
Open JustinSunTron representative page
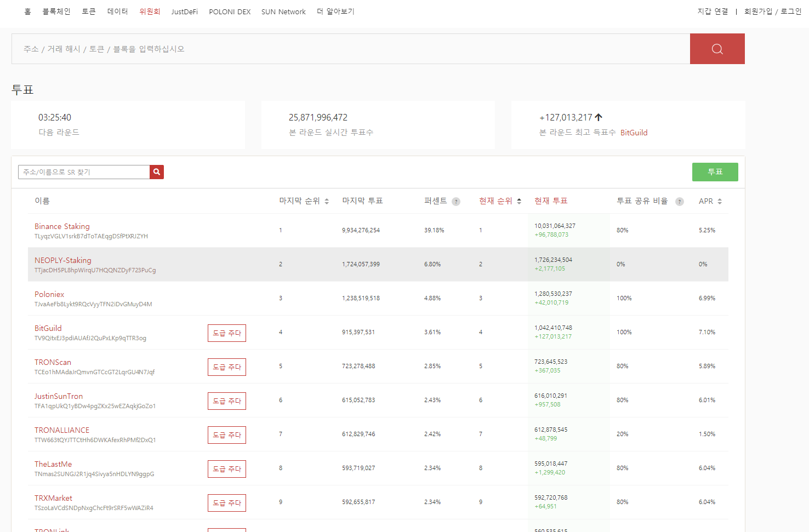click(59, 396)
